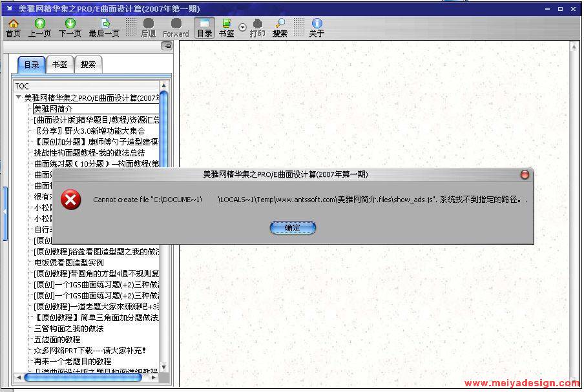Click sidebar collapse handle on left edge
584x392 pixels.
coord(5,213)
